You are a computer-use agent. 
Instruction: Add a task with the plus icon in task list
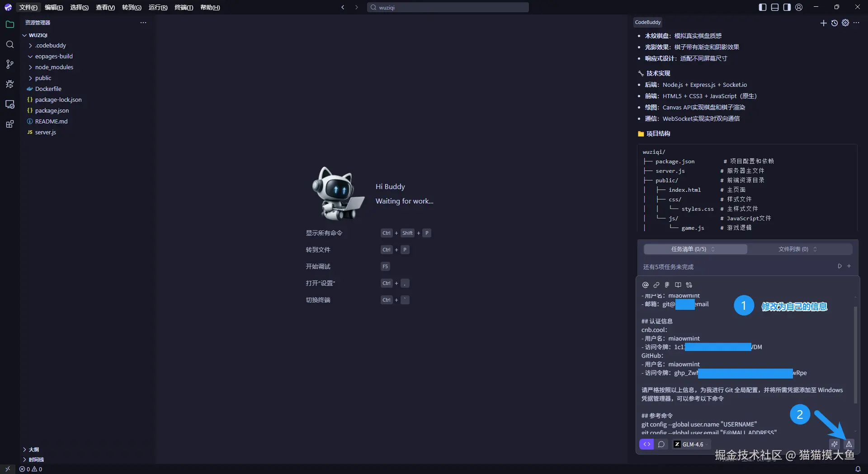(849, 266)
